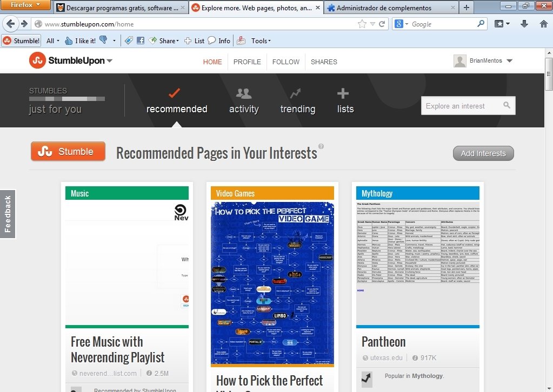This screenshot has width=553, height=392.
Task: Expand the dropdown arrow next to StumbleUpon logo
Action: coord(110,60)
